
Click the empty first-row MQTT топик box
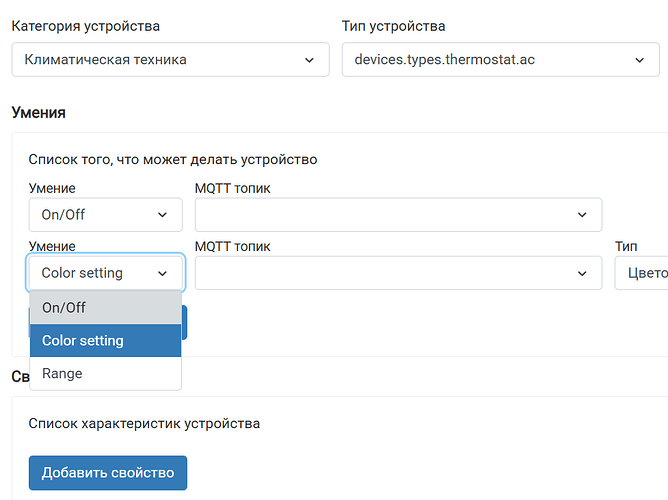tap(398, 215)
